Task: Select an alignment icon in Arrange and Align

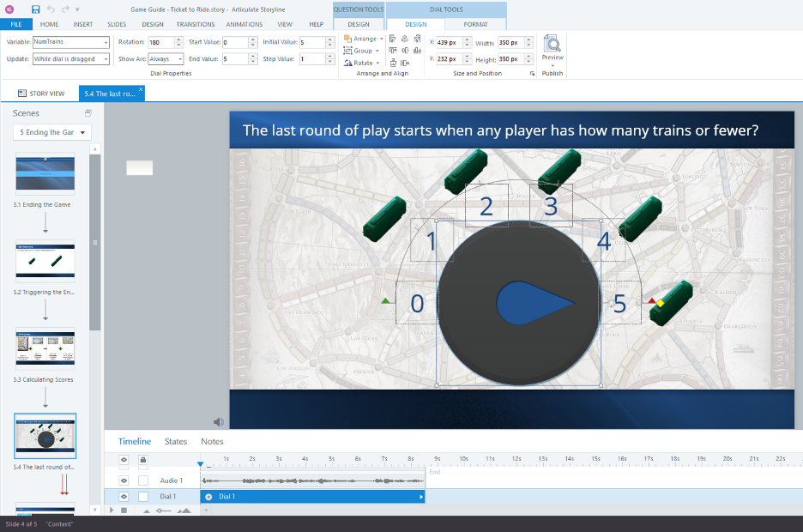Action: click(392, 38)
